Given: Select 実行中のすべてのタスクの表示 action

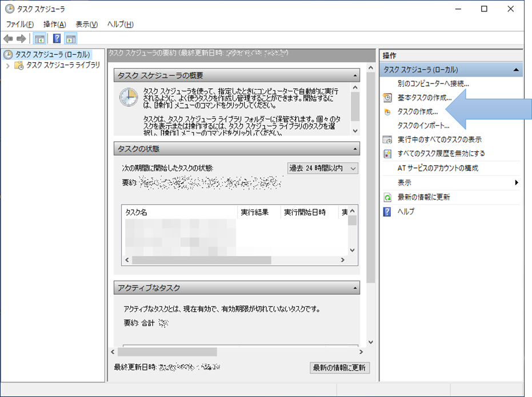Looking at the screenshot, I should click(439, 140).
